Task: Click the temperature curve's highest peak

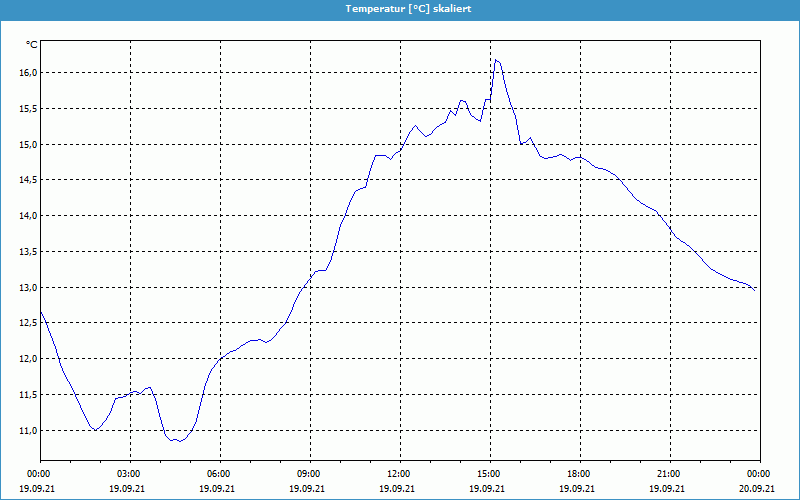Action: click(496, 61)
